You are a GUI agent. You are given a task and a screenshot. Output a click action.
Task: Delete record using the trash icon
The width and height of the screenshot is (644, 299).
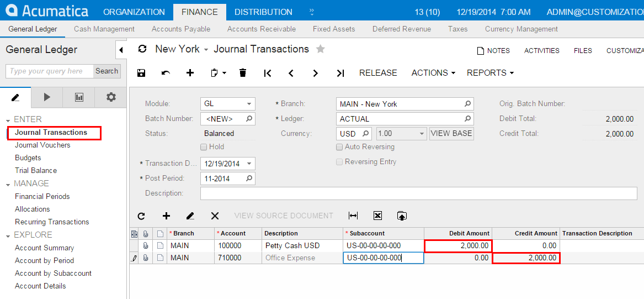coord(243,73)
